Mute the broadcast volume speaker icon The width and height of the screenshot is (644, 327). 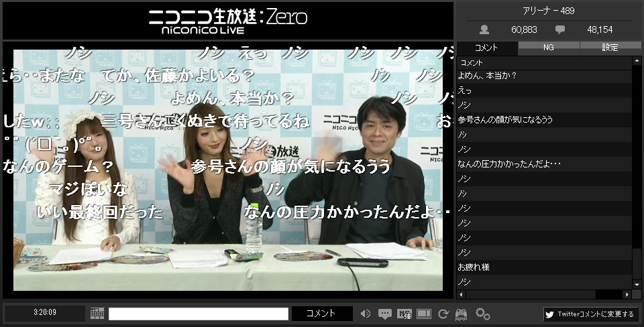pos(365,314)
